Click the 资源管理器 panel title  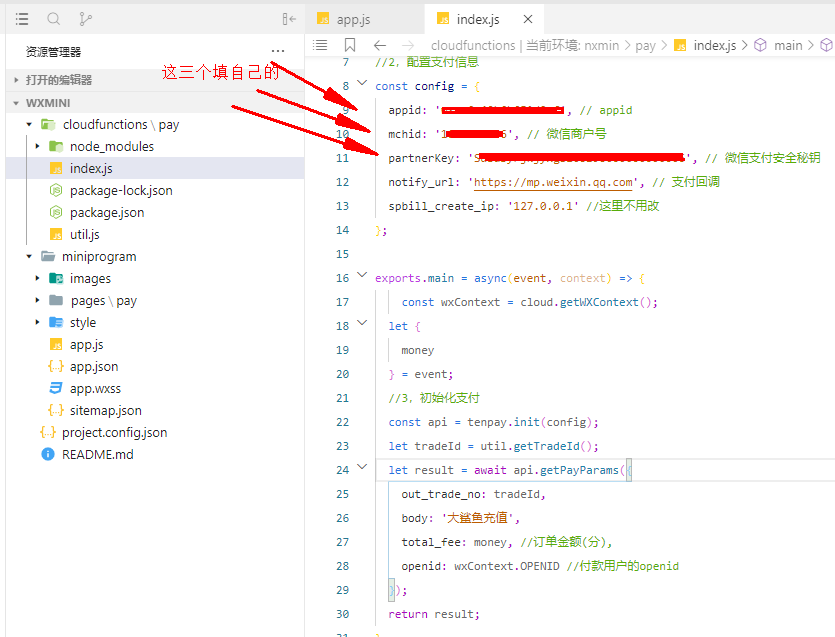[53, 52]
